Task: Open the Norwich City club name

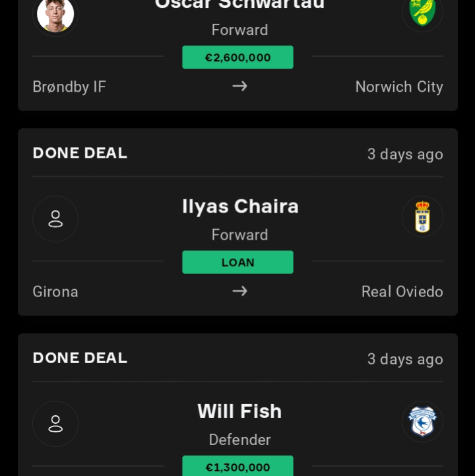Action: coord(398,87)
